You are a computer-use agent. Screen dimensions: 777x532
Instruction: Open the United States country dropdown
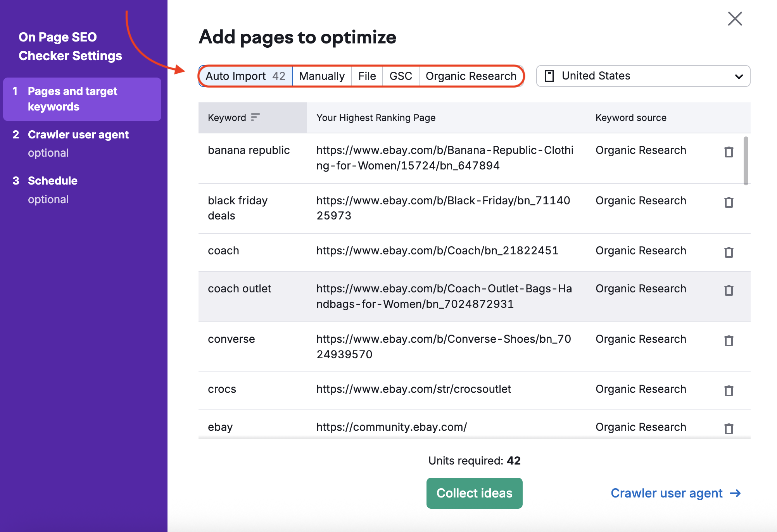click(643, 76)
